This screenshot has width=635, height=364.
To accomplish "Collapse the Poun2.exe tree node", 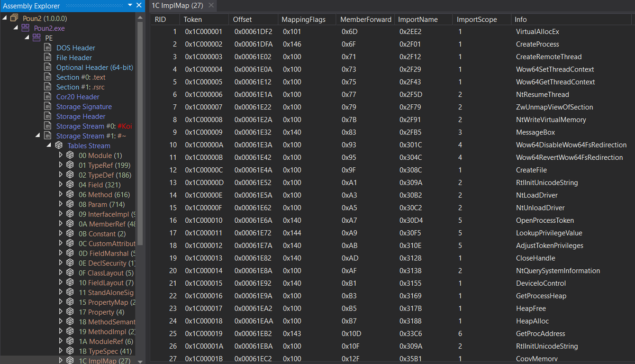I will 16,28.
